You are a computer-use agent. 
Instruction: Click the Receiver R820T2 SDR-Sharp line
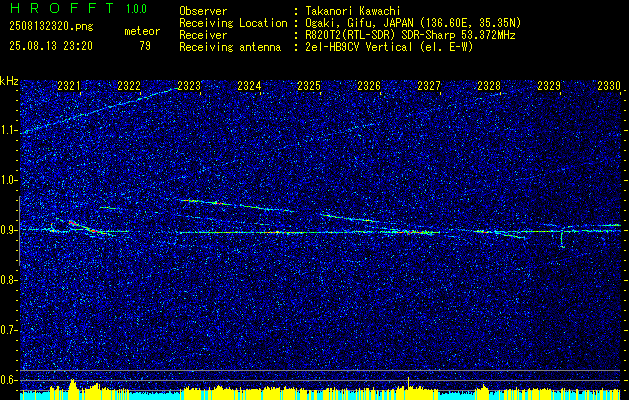(410, 35)
